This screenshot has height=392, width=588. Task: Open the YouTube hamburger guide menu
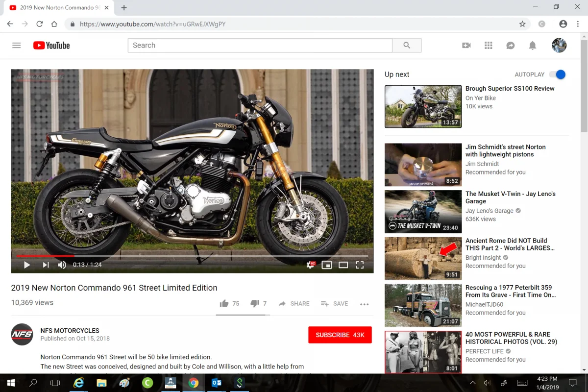(17, 46)
